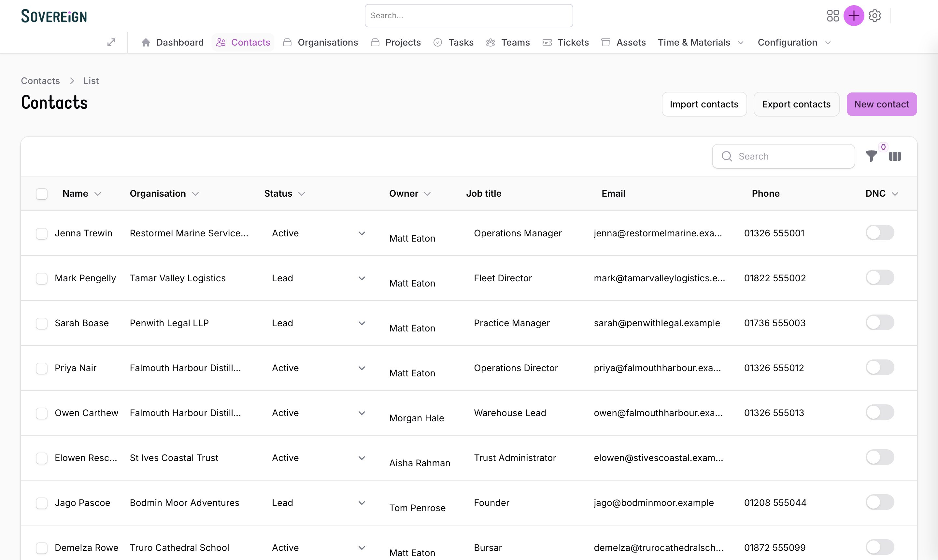Screen dimensions: 938x560
Task: Click the Tickets icon in the navbar
Action: [547, 42]
